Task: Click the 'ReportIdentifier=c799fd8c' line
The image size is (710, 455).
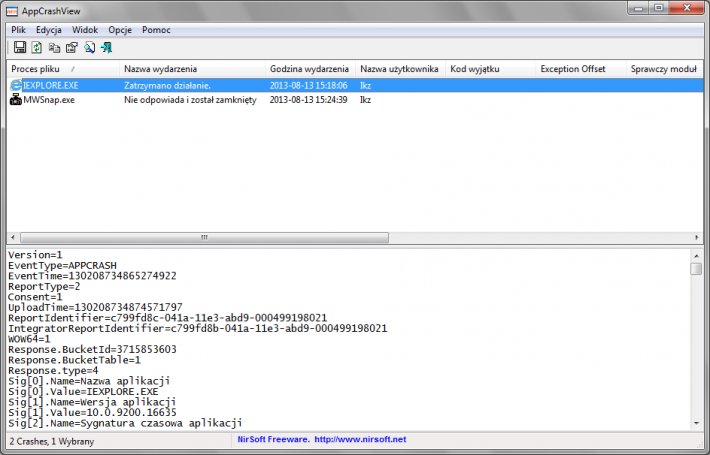Action: (168, 318)
